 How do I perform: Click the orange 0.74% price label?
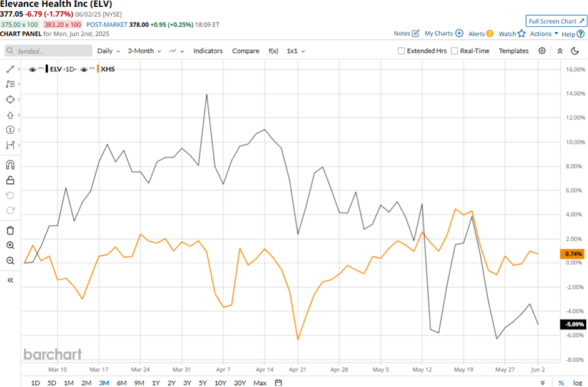572,254
